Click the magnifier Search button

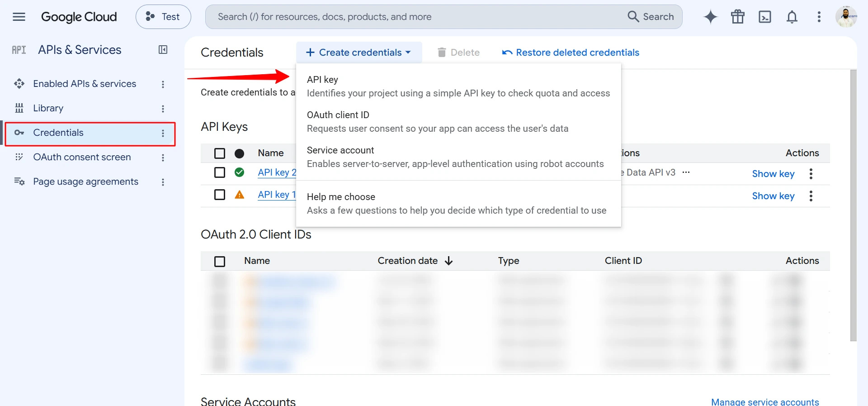tap(651, 17)
